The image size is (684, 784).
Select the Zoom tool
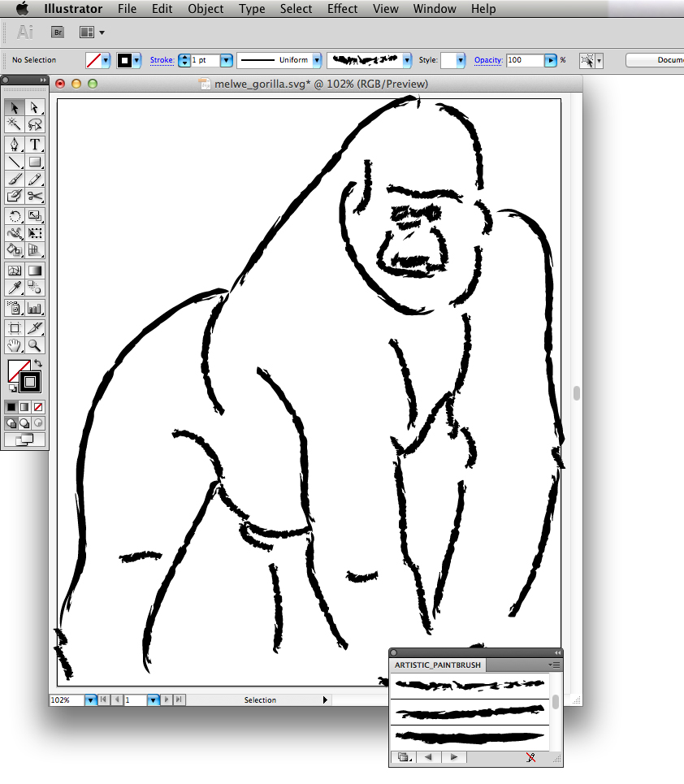click(35, 345)
